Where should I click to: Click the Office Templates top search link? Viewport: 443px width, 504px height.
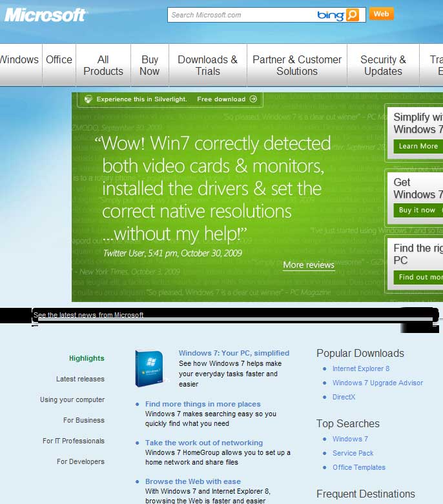coord(358,467)
